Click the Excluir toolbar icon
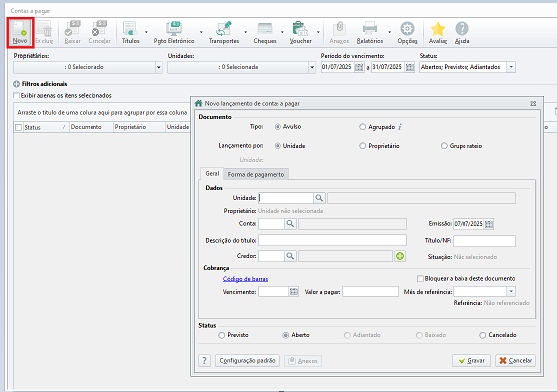Screen dimensions: 557x392 click(x=44, y=33)
